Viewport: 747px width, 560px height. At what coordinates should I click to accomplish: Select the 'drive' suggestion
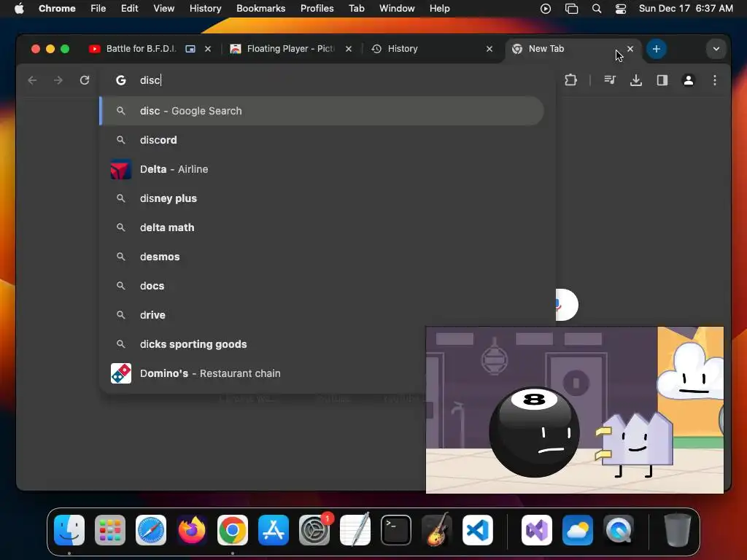(322, 315)
